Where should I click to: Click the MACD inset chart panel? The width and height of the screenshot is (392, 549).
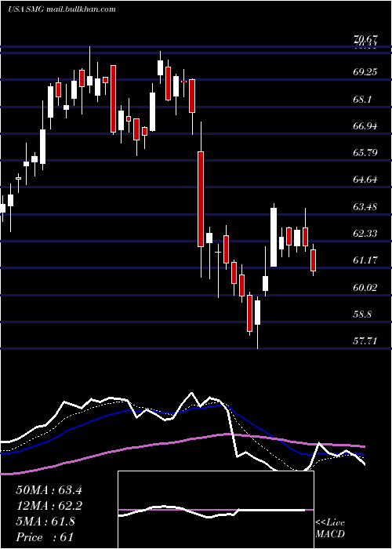tap(216, 510)
